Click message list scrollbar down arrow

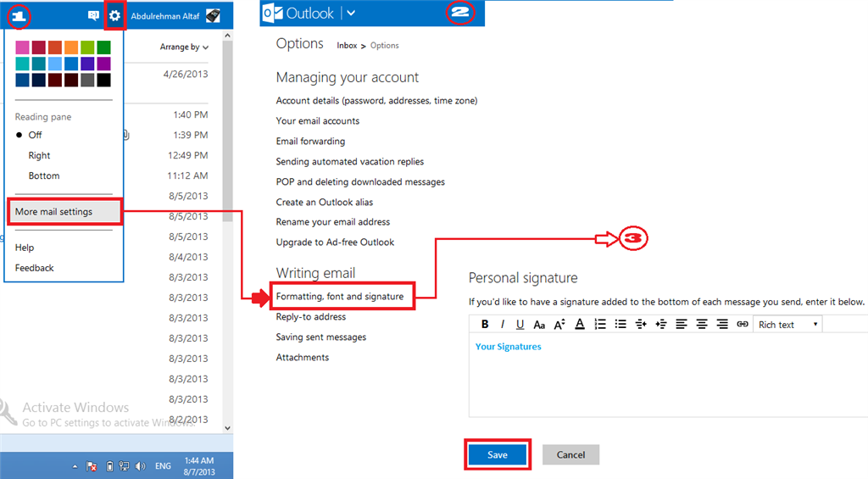(x=227, y=428)
